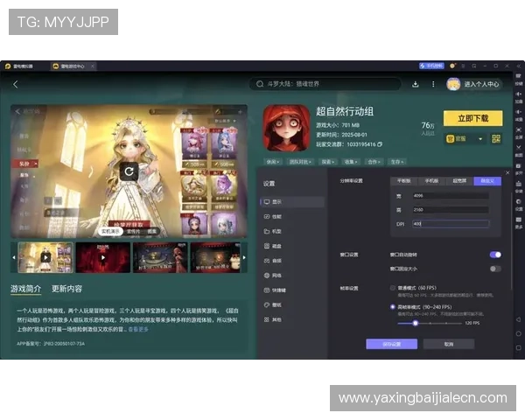Open the More tools sidebar icon
Screen dimensions: 525x420
(x=518, y=222)
